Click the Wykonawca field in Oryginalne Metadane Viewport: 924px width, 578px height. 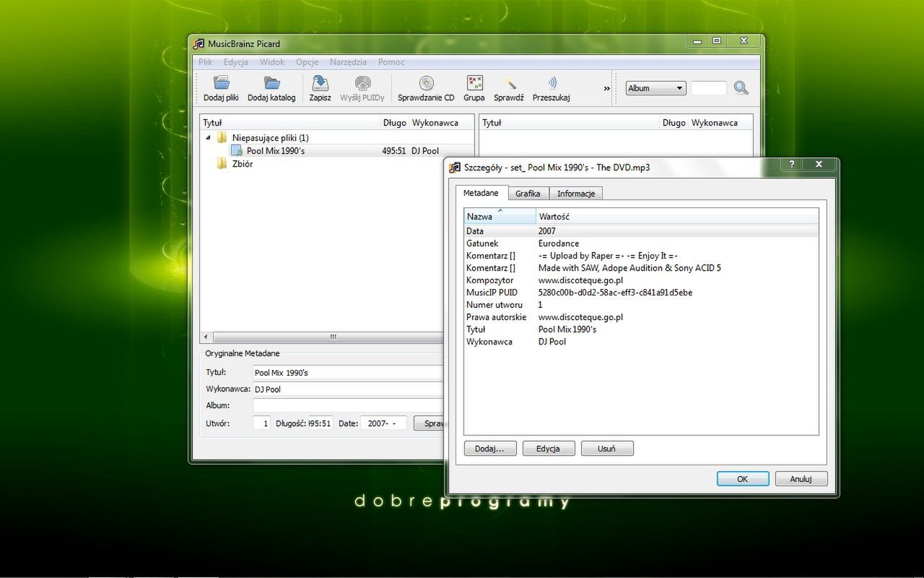tap(349, 389)
